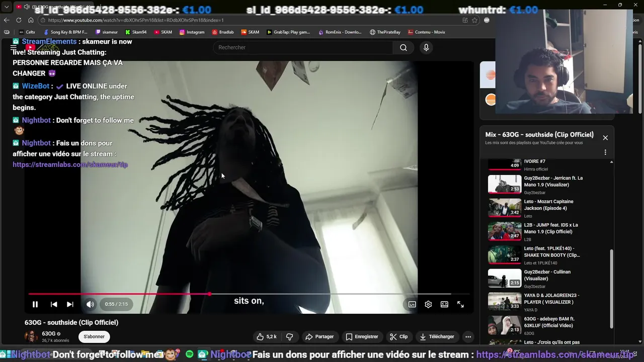Create a Clip with scissors button
Screen dimensions: 644x362
[x=399, y=337]
